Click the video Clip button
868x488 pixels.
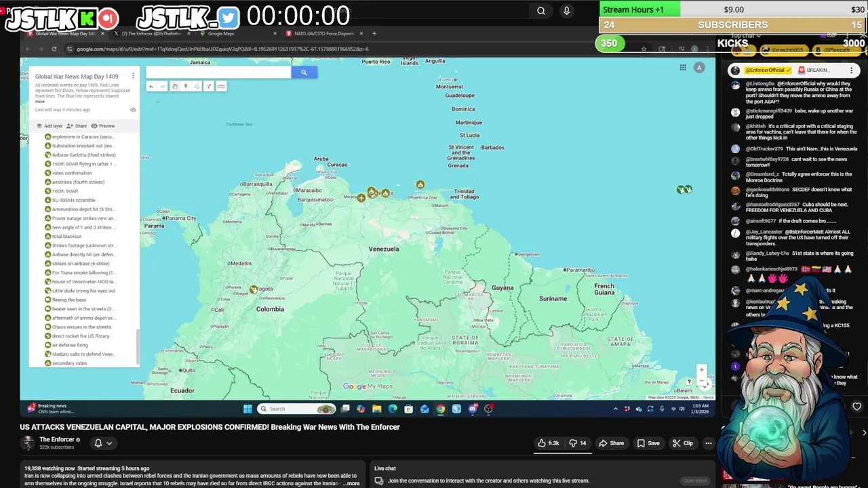click(x=683, y=443)
